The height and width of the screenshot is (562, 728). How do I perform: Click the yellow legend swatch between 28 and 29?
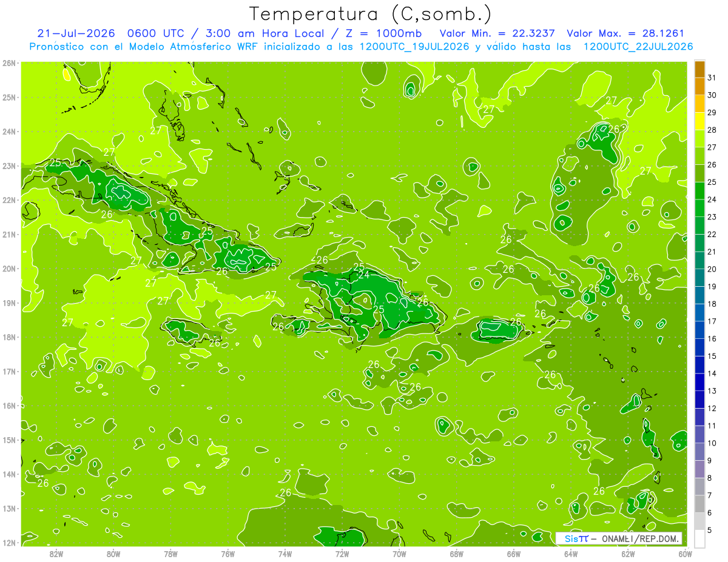699,121
